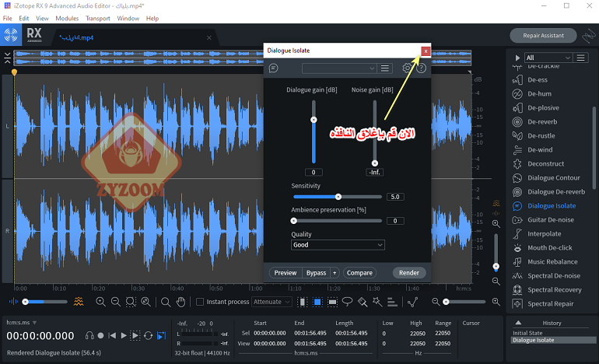Click the Render button
Viewport: 599px width, 364px height.
[408, 273]
